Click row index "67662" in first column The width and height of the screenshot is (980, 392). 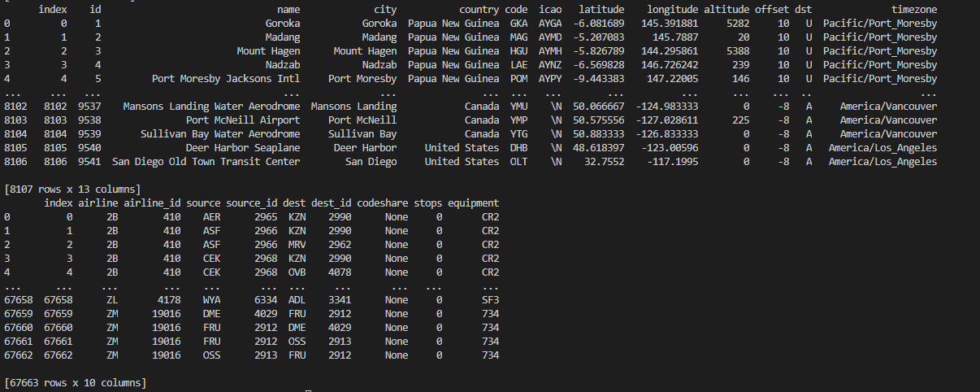[18, 355]
